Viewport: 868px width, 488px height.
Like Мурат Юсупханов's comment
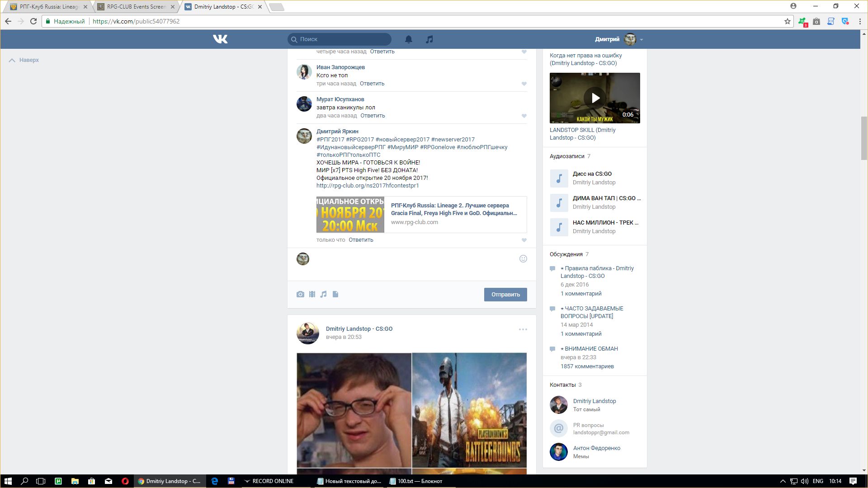524,116
